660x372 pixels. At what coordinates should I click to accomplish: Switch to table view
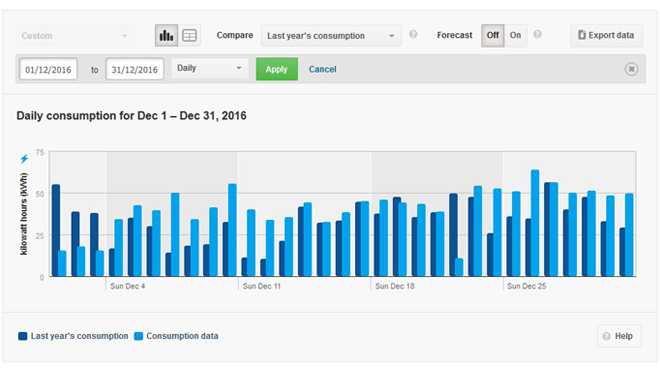tap(189, 35)
